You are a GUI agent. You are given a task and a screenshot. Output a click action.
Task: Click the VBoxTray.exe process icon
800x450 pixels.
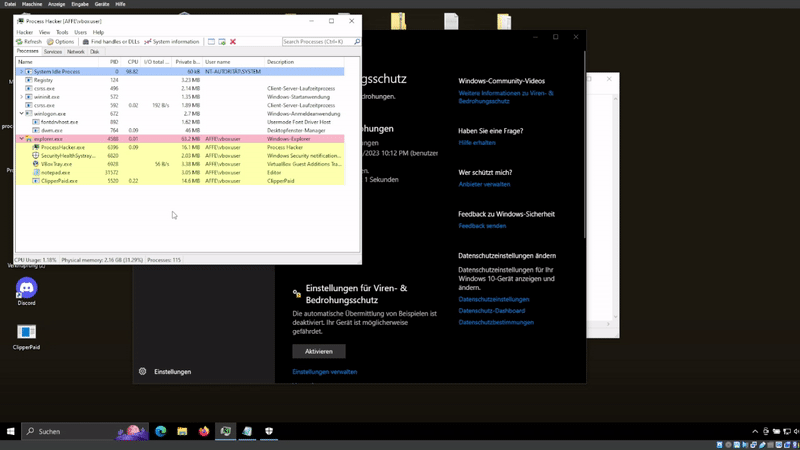[36, 164]
